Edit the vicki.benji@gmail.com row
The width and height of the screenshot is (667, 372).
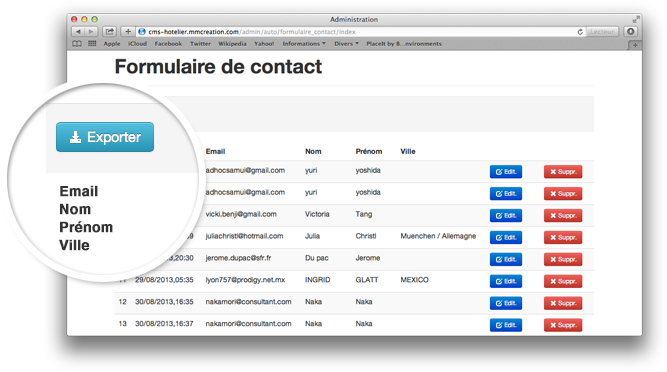point(506,216)
